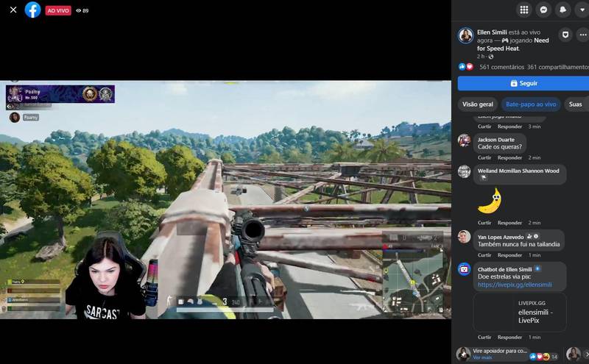Screen dimensions: 589x364
Task: Click the Weiland Mcmillan Shannon Wood name
Action: (x=518, y=171)
